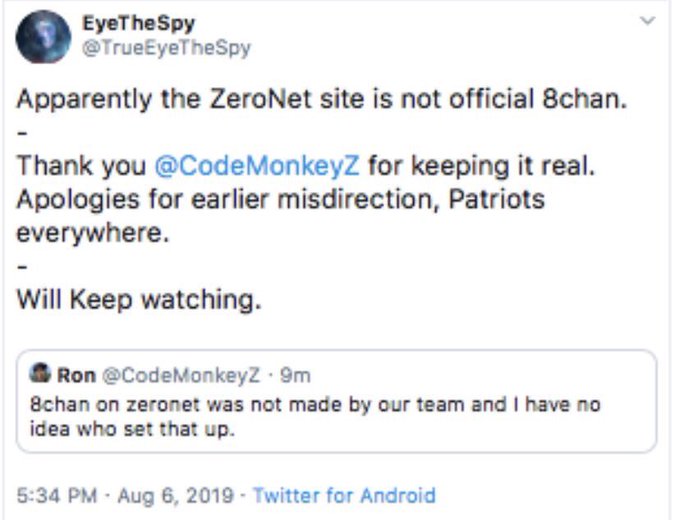Open the tweet options chevron menu
This screenshot has height=520, width=680.
click(x=648, y=20)
